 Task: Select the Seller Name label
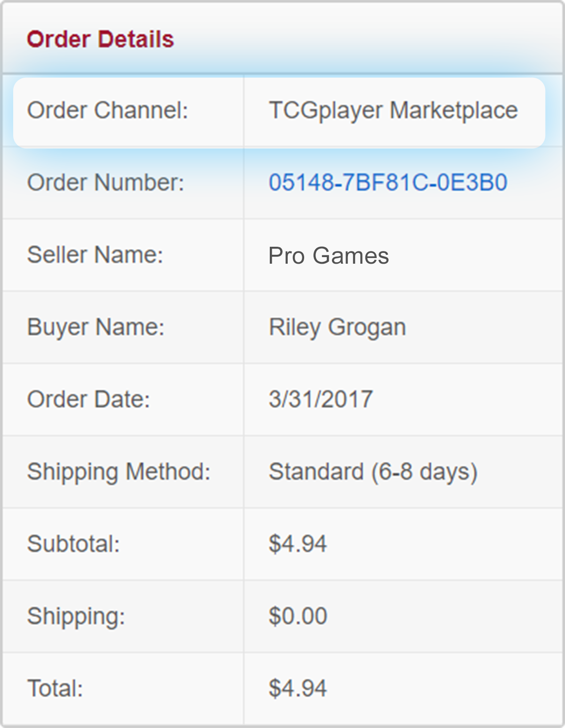95,255
